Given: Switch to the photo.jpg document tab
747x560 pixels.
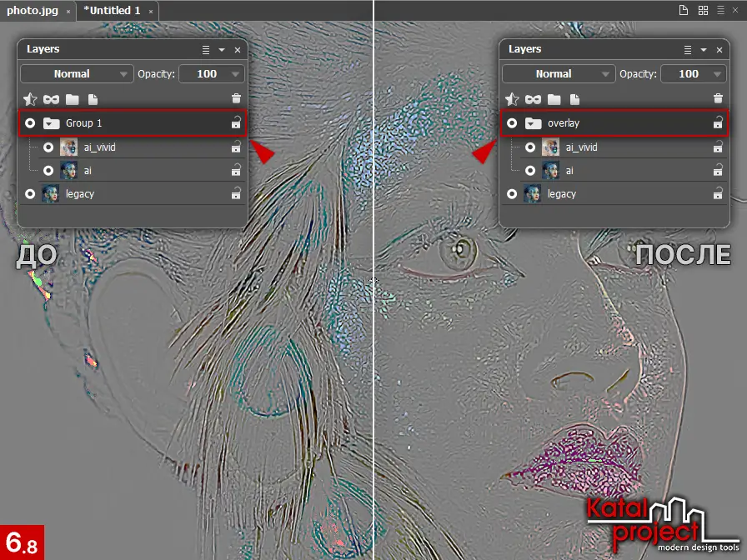Looking at the screenshot, I should [x=34, y=11].
